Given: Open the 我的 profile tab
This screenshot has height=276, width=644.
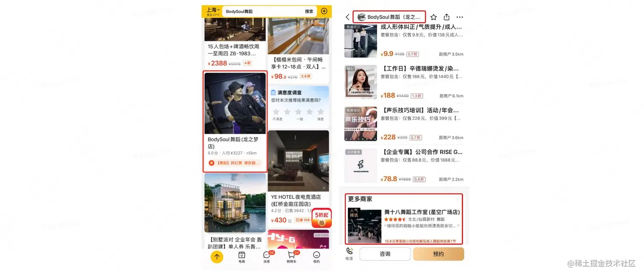Looking at the screenshot, I should [316, 257].
